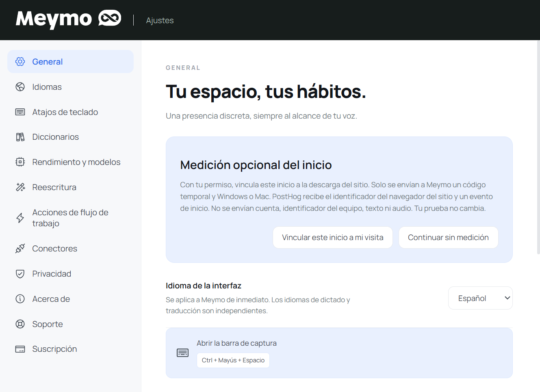
Task: Open the Soporte section
Action: [x=70, y=324]
